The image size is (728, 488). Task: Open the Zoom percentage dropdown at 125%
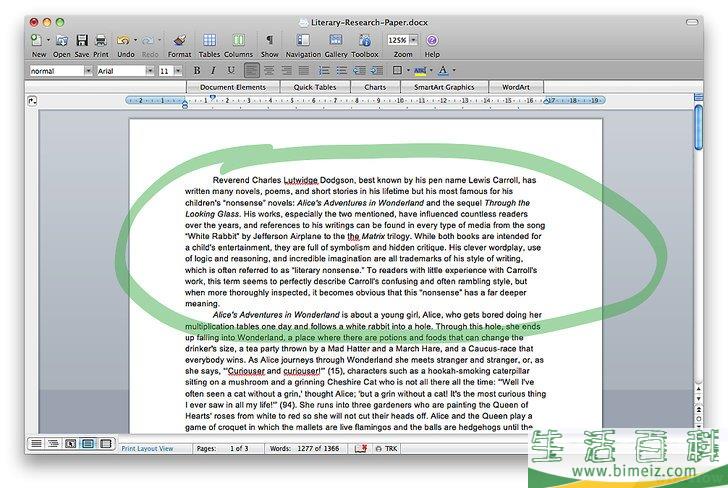[413, 40]
